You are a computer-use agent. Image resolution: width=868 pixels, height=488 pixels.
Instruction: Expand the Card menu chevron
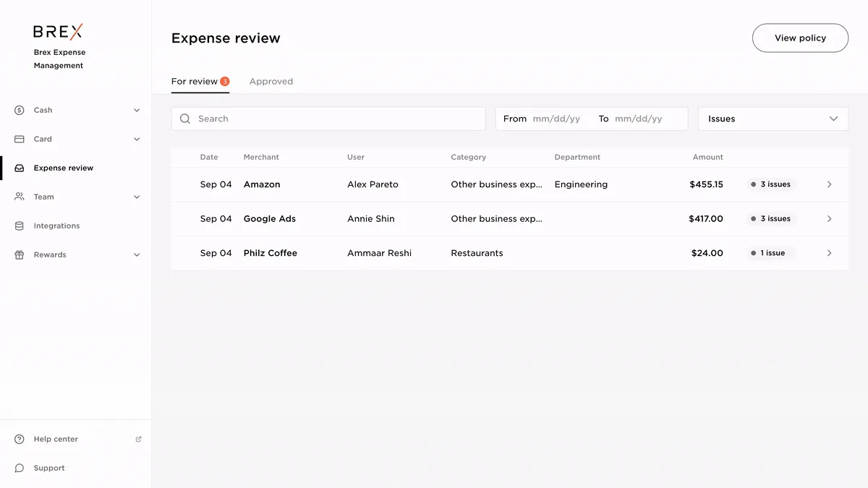click(x=137, y=139)
